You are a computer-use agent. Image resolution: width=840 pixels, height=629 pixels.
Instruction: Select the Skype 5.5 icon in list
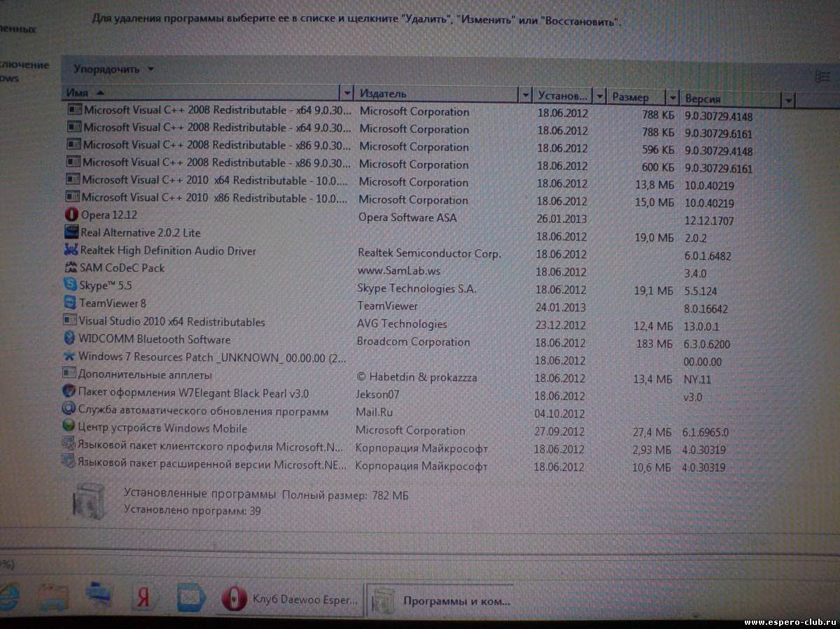click(x=70, y=285)
